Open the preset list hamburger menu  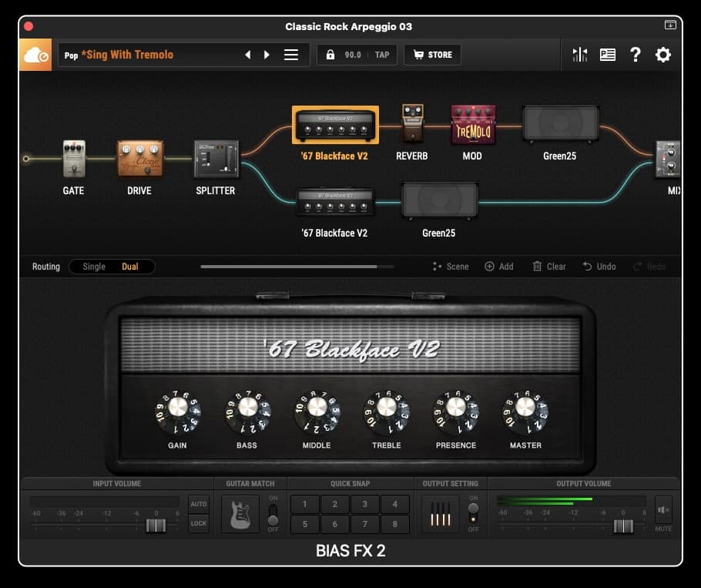tap(291, 55)
